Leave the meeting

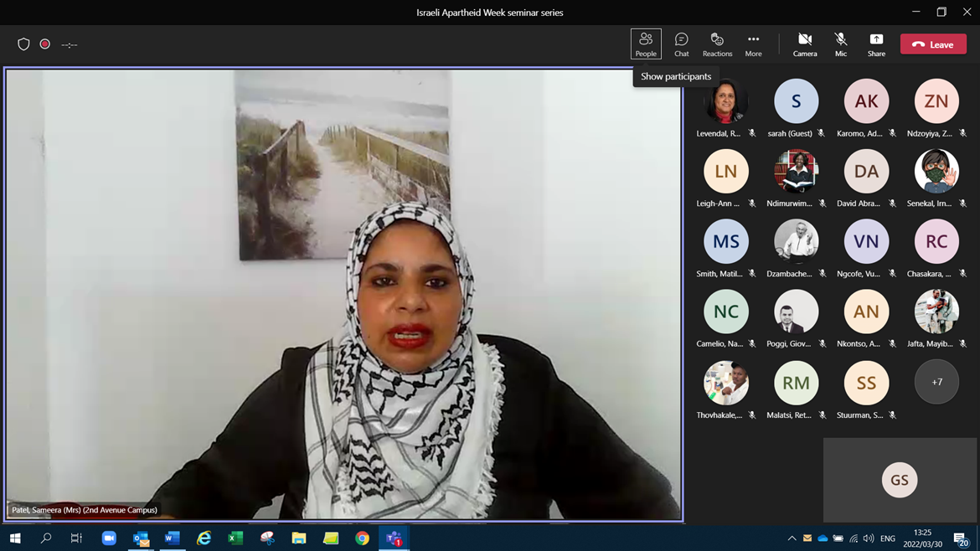tap(933, 44)
